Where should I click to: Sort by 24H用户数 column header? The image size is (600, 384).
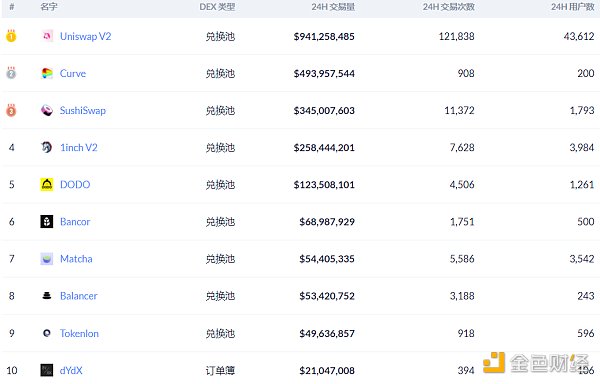(572, 7)
